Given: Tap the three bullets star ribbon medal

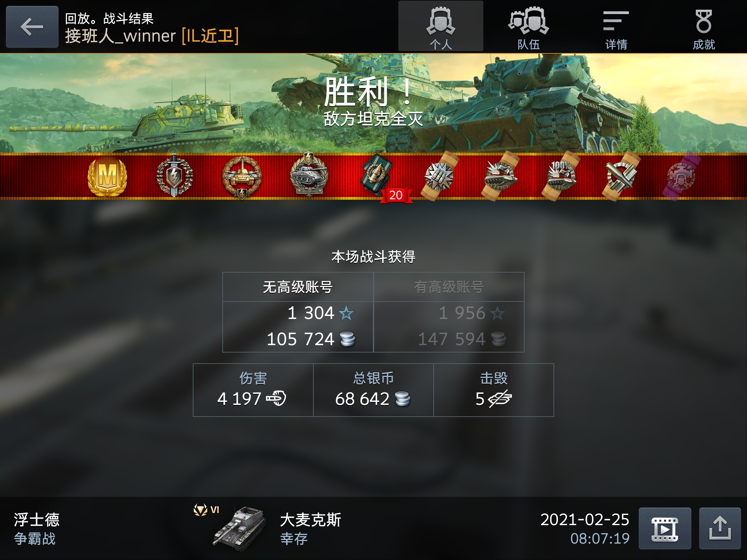Looking at the screenshot, I should (439, 176).
